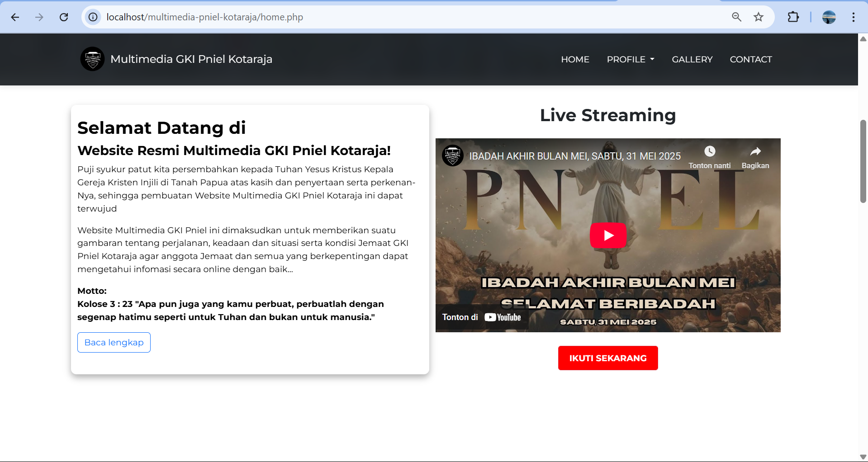Open the CONTACT navigation item
Screen dimensions: 868x462
click(751, 59)
